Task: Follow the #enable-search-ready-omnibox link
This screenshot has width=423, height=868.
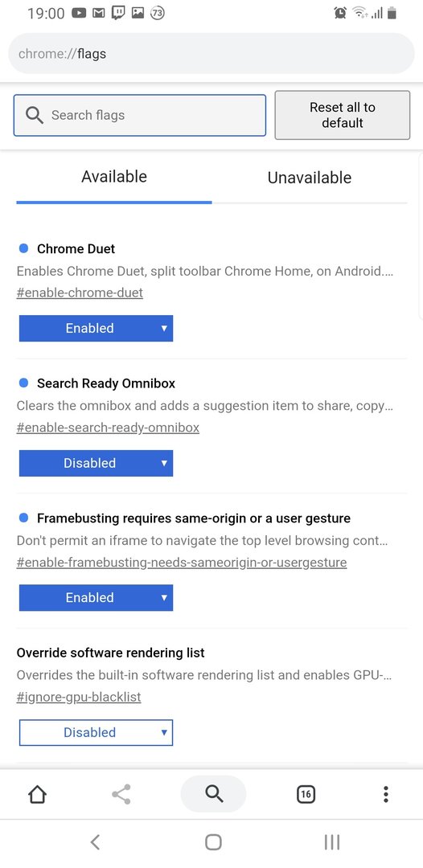Action: (x=108, y=428)
